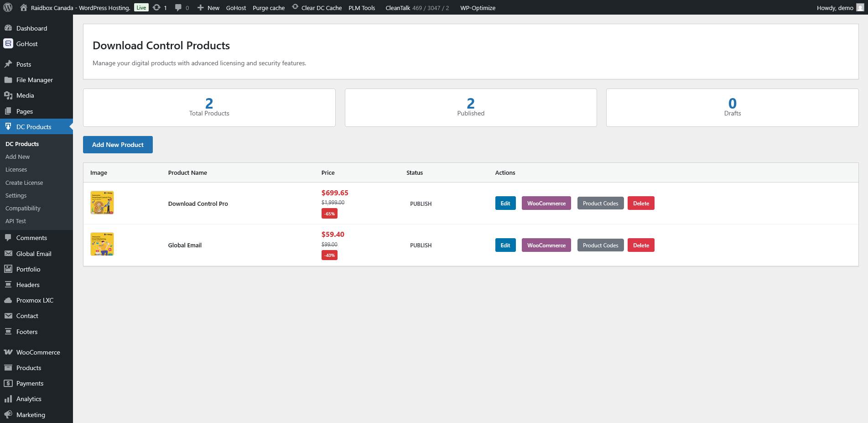
Task: Click the updates refresh icon
Action: [156, 7]
